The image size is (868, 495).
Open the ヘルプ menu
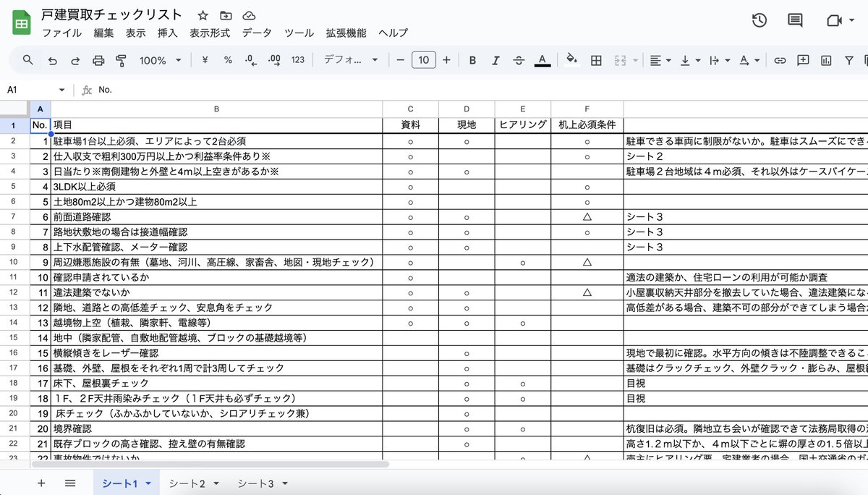(393, 33)
